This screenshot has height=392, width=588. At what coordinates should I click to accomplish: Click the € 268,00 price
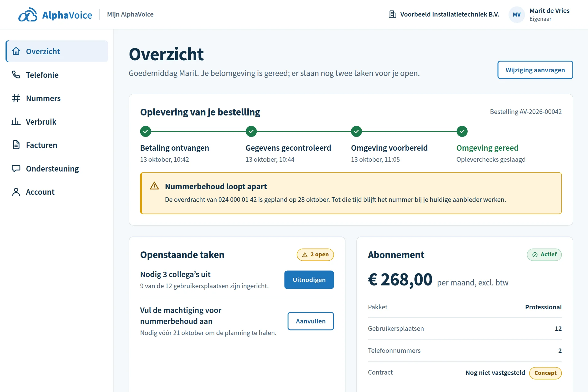(x=400, y=279)
